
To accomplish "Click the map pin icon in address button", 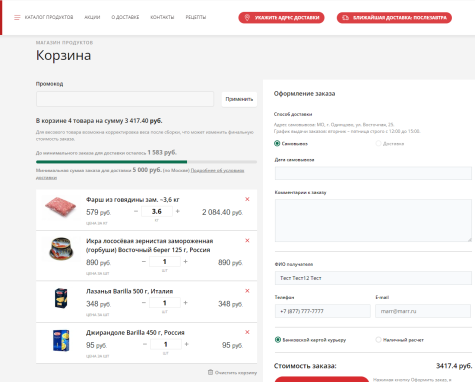I will 247,18.
